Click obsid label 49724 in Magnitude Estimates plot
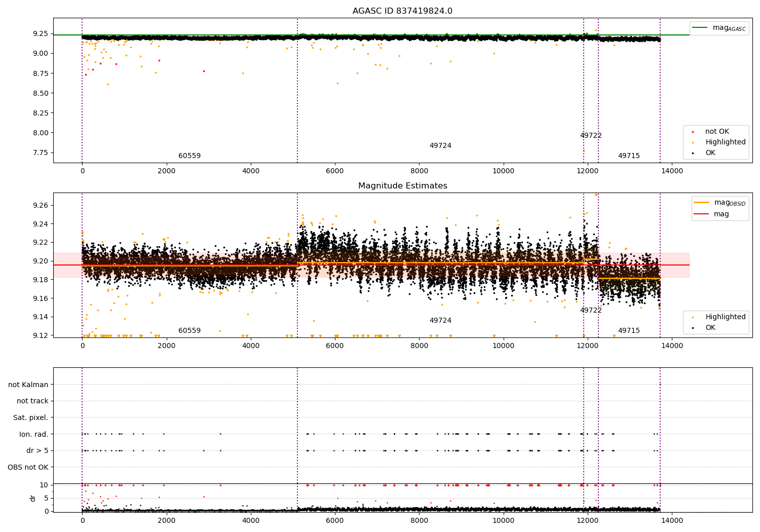The width and height of the screenshot is (760, 532). [440, 321]
